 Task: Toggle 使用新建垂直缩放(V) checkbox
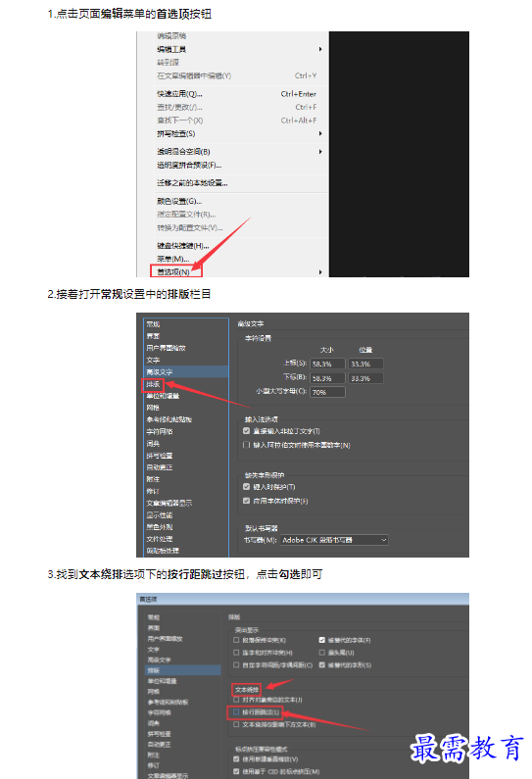coord(236,759)
